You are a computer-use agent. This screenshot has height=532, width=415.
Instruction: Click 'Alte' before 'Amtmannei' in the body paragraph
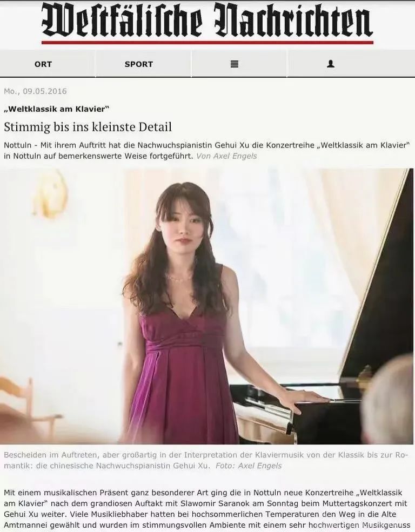point(388,514)
